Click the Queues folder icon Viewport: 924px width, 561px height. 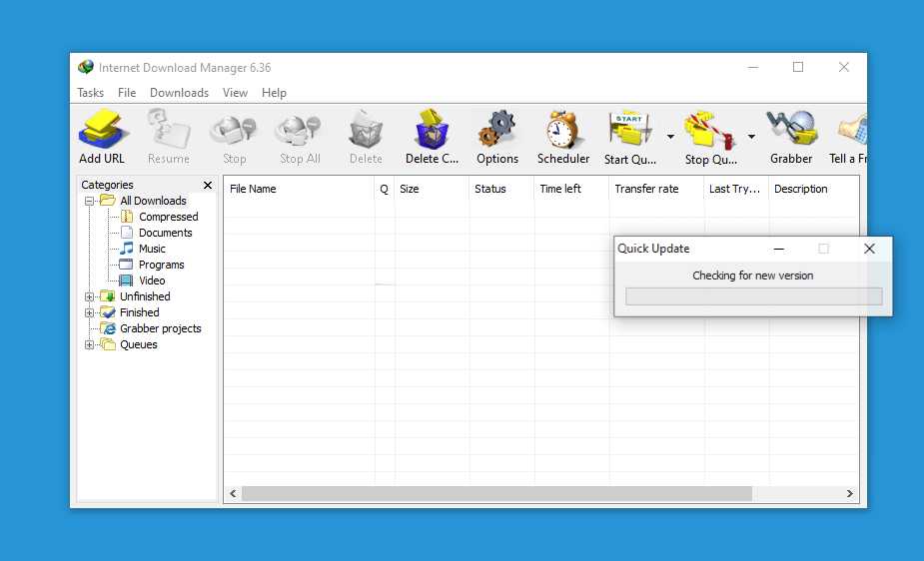tap(107, 343)
